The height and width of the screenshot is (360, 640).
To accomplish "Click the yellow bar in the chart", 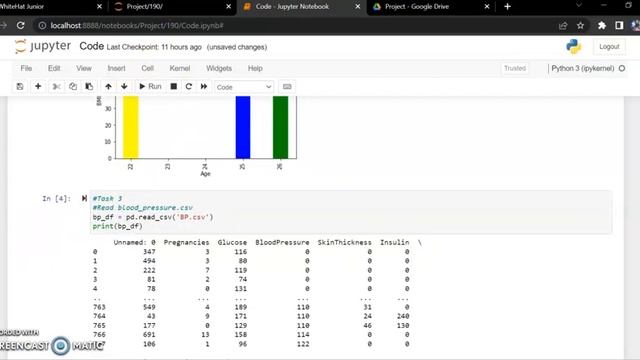I will pos(131,127).
